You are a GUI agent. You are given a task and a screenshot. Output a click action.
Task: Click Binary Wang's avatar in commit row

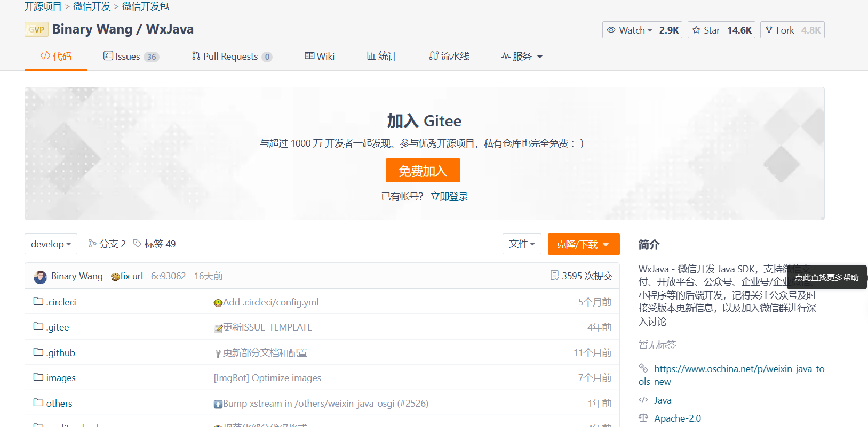click(40, 277)
